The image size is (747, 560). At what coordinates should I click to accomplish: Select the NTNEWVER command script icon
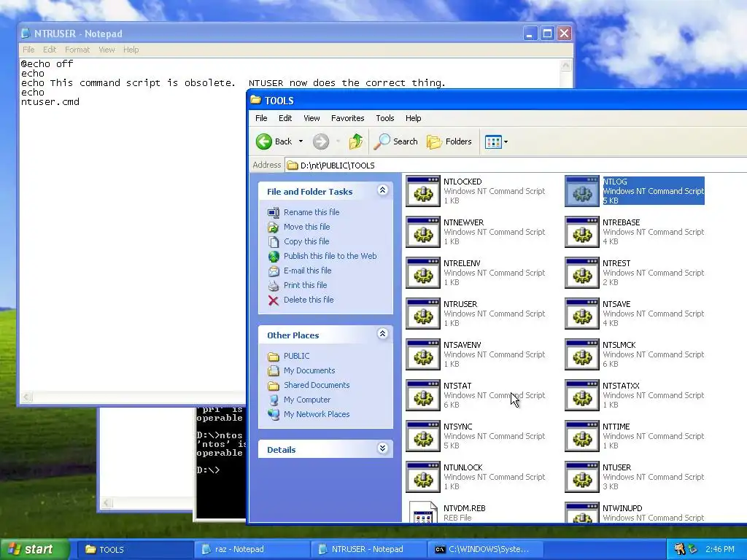(x=422, y=232)
